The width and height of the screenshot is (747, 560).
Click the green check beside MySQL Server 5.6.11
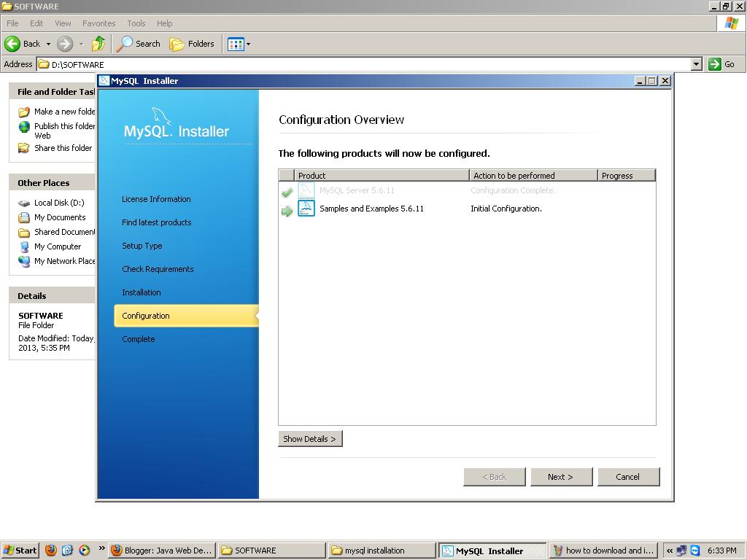(287, 192)
